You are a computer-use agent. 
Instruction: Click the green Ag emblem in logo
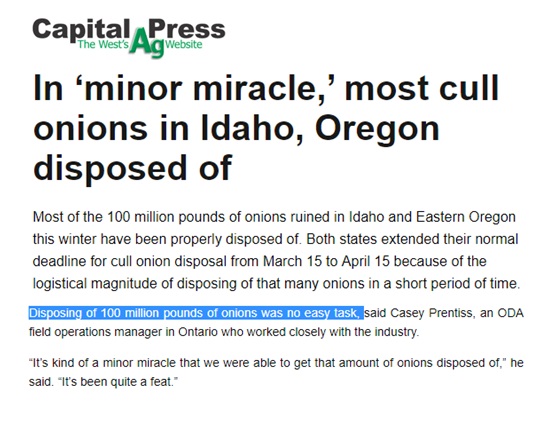coord(147,42)
